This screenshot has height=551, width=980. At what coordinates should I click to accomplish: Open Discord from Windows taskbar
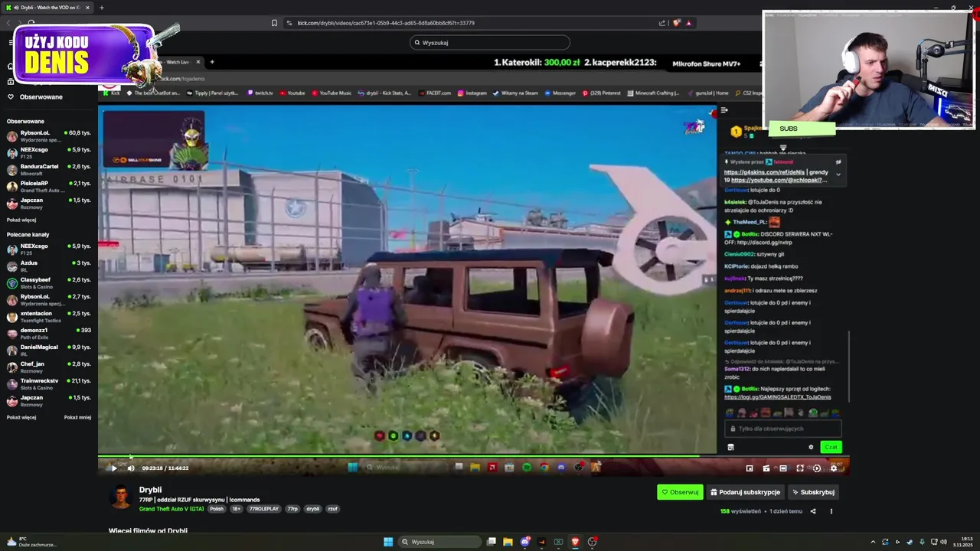(524, 542)
